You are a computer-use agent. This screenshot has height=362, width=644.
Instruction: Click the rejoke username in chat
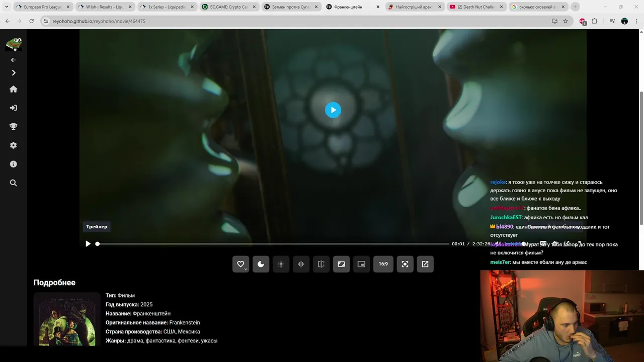point(498,183)
